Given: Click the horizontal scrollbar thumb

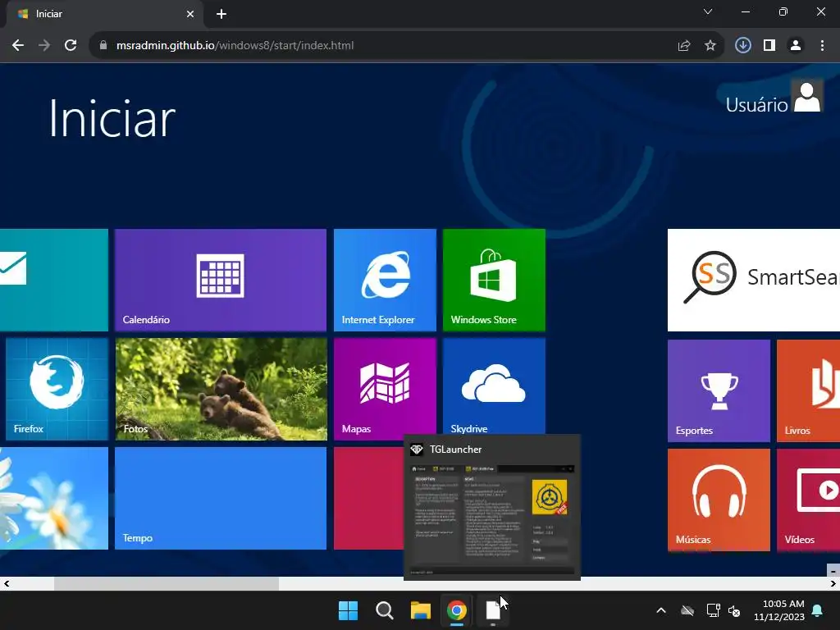Looking at the screenshot, I should [x=167, y=583].
